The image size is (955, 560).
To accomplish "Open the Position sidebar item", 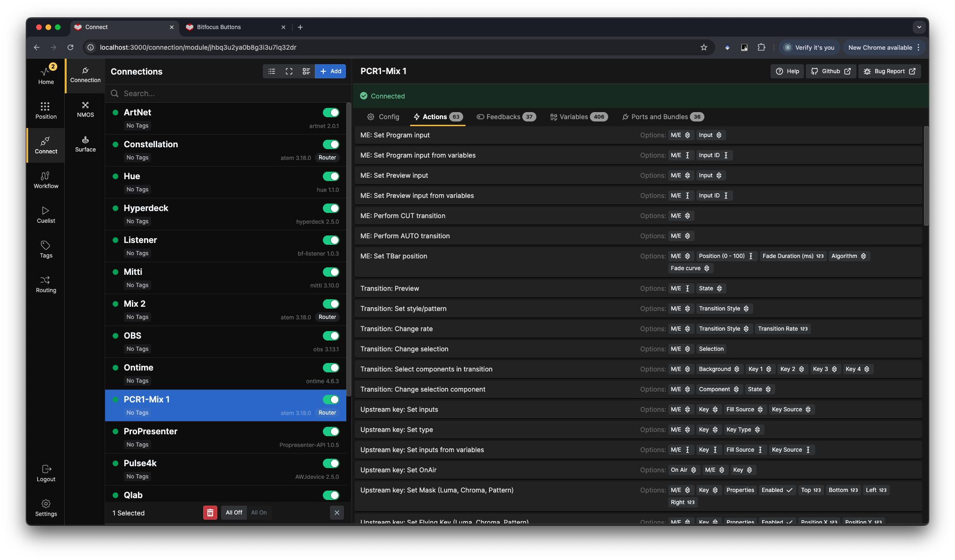I will tap(46, 110).
